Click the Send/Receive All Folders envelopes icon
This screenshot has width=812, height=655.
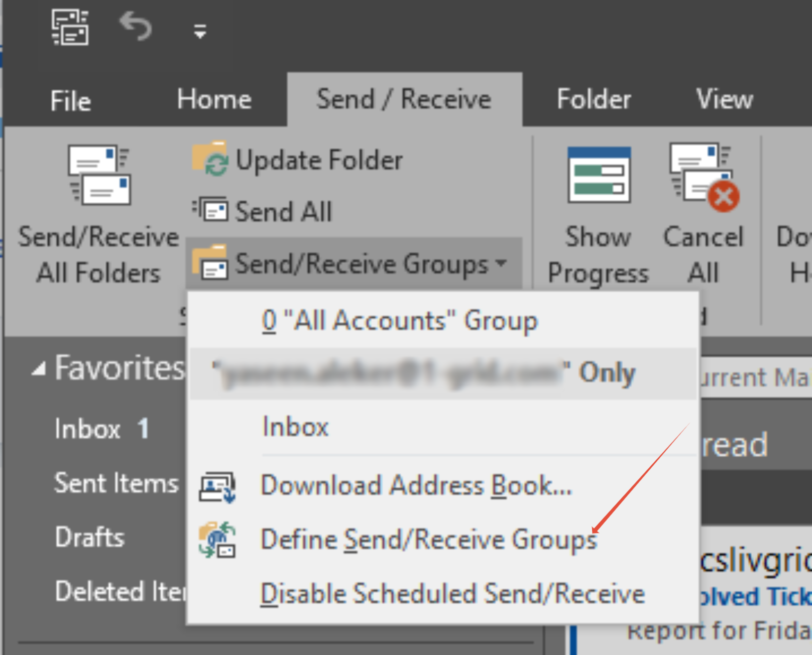click(99, 174)
